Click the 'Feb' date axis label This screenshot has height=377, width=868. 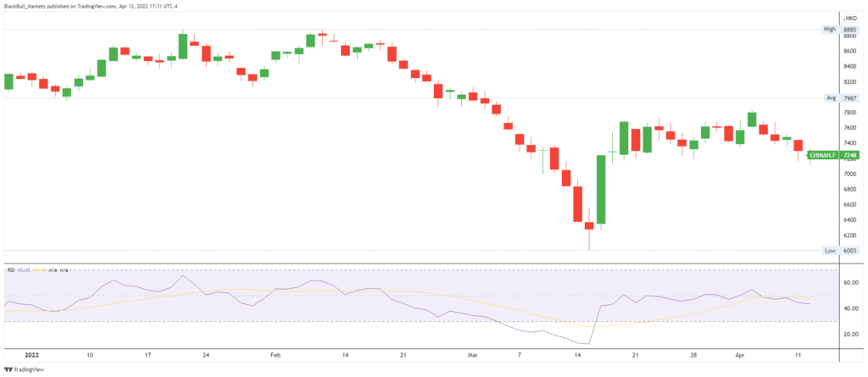[275, 353]
